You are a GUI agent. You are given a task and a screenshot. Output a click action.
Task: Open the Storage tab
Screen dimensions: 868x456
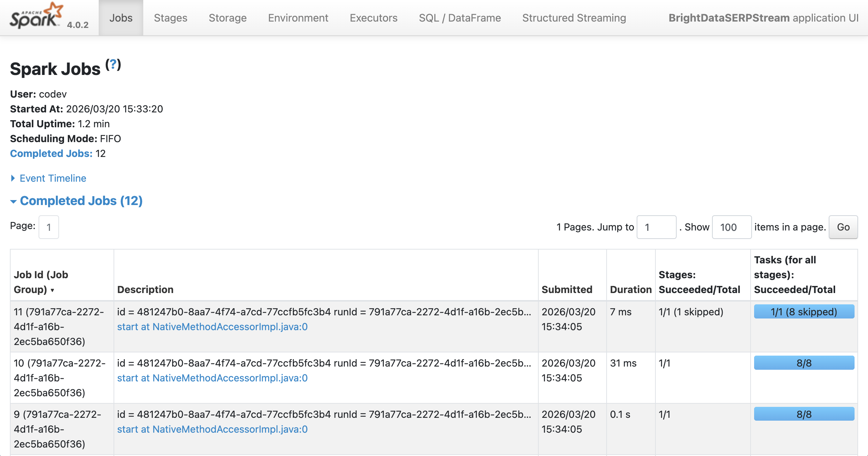click(227, 18)
